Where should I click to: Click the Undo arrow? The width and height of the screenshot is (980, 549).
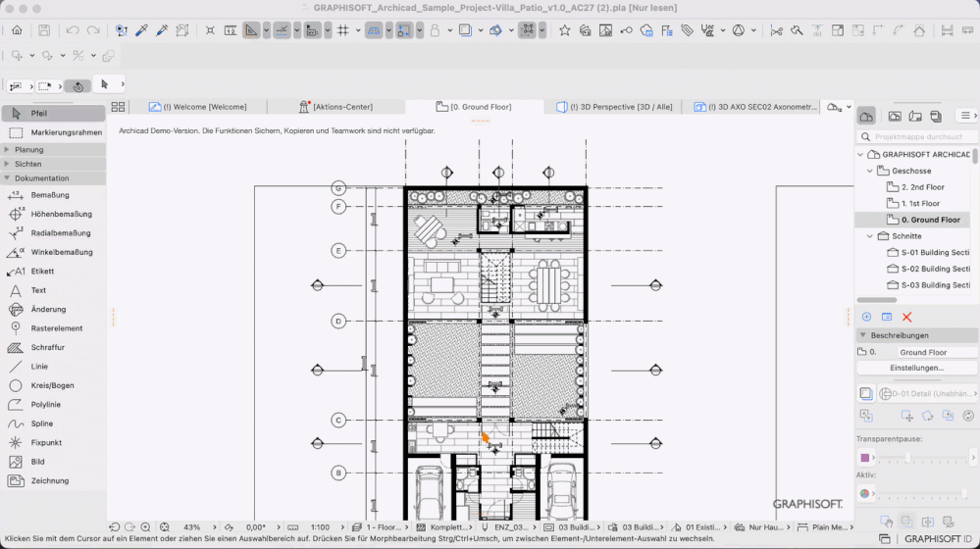pyautogui.click(x=73, y=30)
